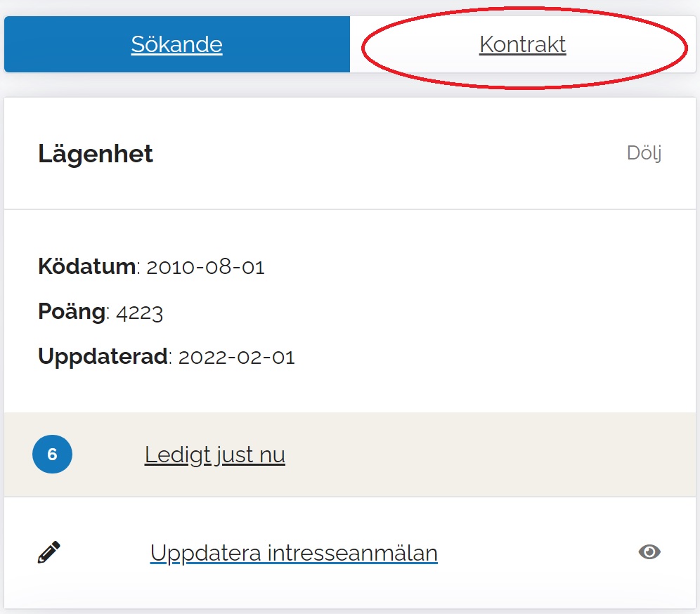Click the Lägenhet heading
Image resolution: width=700 pixels, height=614 pixels.
(x=96, y=154)
